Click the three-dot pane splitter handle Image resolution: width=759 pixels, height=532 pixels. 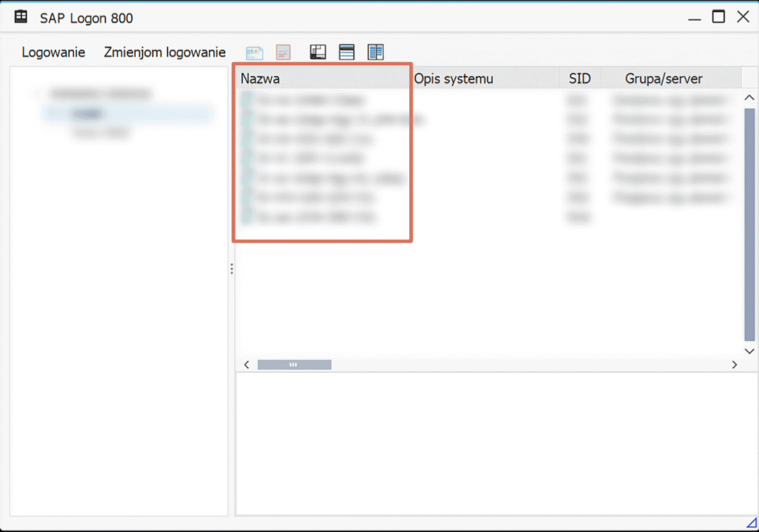coord(232,269)
